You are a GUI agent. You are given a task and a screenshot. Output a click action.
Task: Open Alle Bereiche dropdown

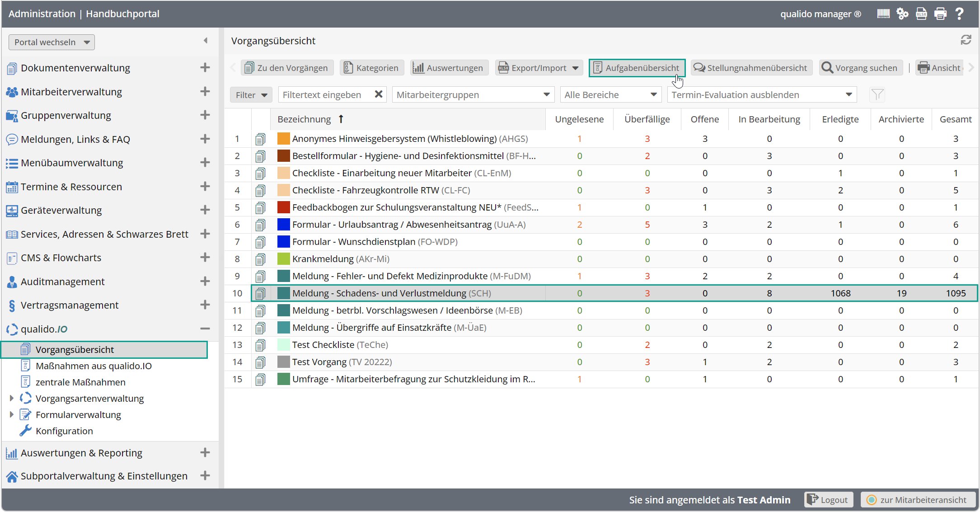pos(610,95)
